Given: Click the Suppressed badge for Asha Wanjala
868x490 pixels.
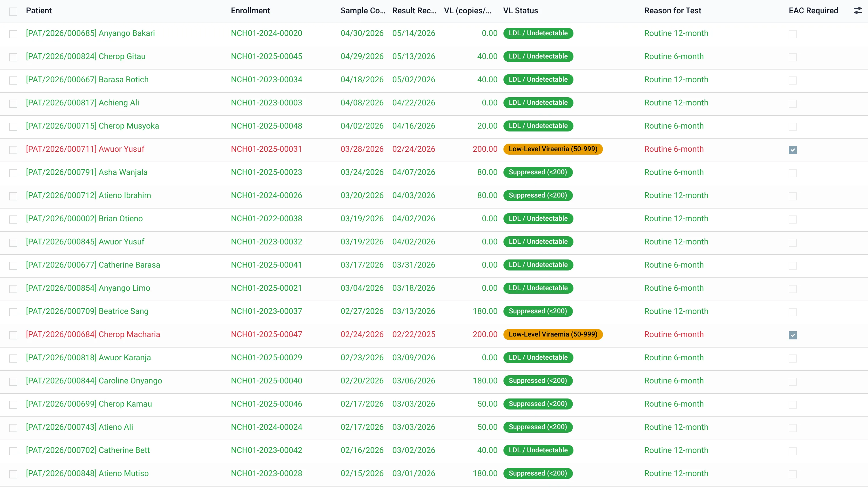Looking at the screenshot, I should (x=538, y=172).
